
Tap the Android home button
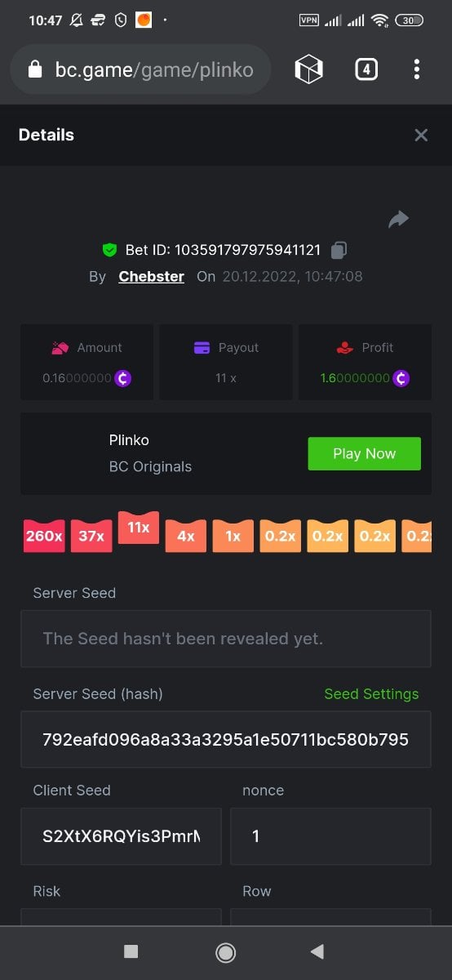pyautogui.click(x=226, y=952)
